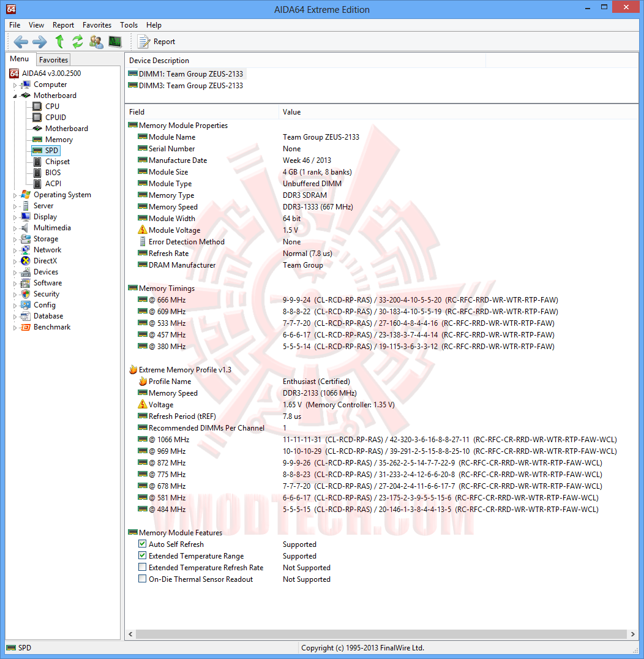Image resolution: width=644 pixels, height=659 pixels.
Task: Select the ACPI icon in tree
Action: 37,183
